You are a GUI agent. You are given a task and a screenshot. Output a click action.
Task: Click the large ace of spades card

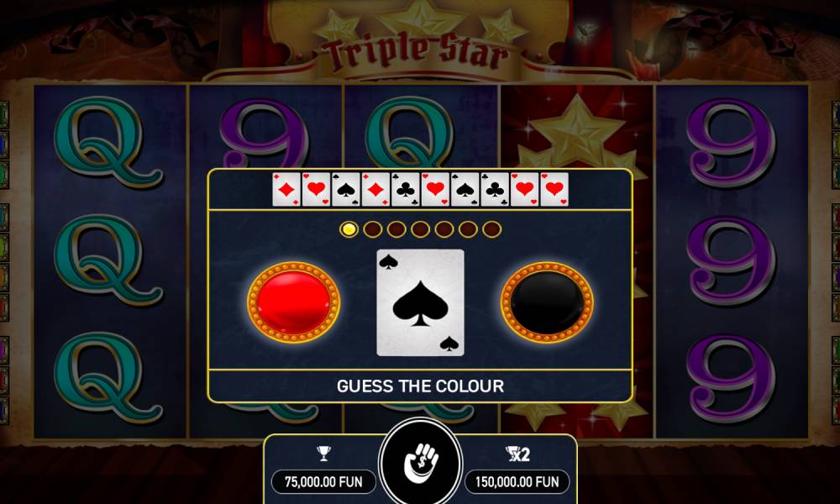coord(421,302)
